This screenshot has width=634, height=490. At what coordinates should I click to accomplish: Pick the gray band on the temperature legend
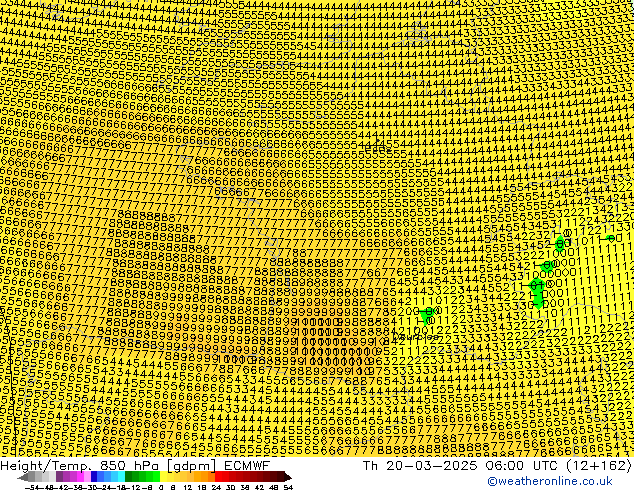[38, 477]
